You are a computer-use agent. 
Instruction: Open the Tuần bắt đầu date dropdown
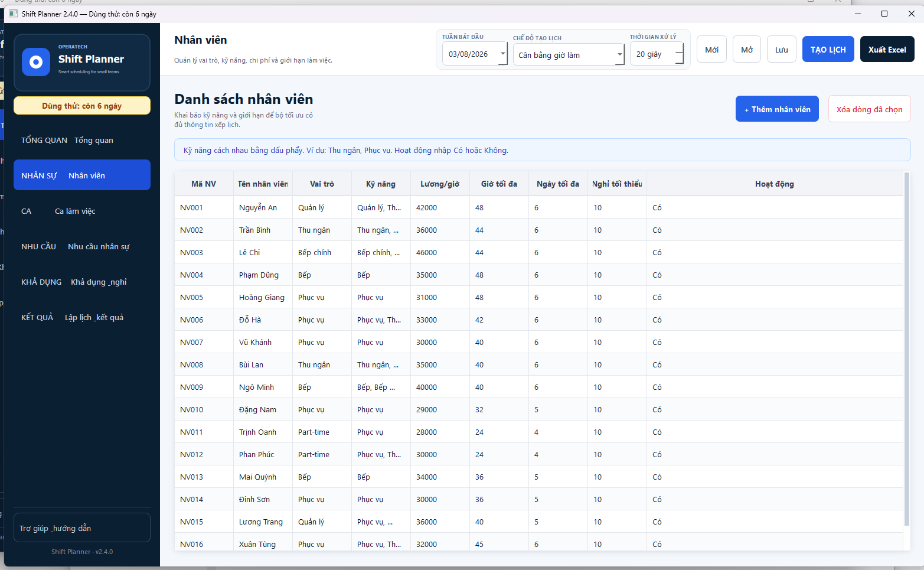coord(502,54)
